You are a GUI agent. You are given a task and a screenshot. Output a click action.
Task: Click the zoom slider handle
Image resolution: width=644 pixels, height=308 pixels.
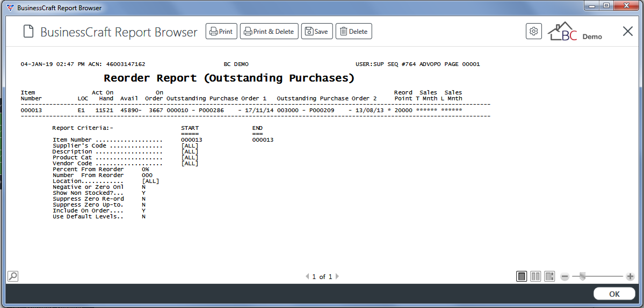pos(582,277)
